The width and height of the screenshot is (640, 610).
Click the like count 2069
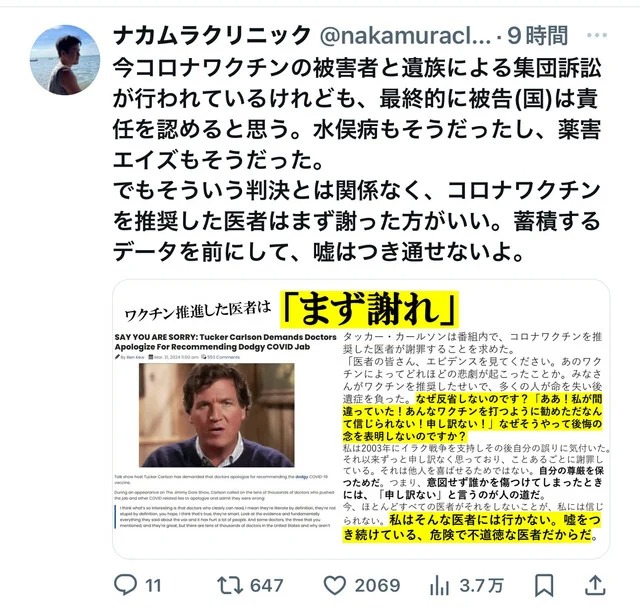377,586
